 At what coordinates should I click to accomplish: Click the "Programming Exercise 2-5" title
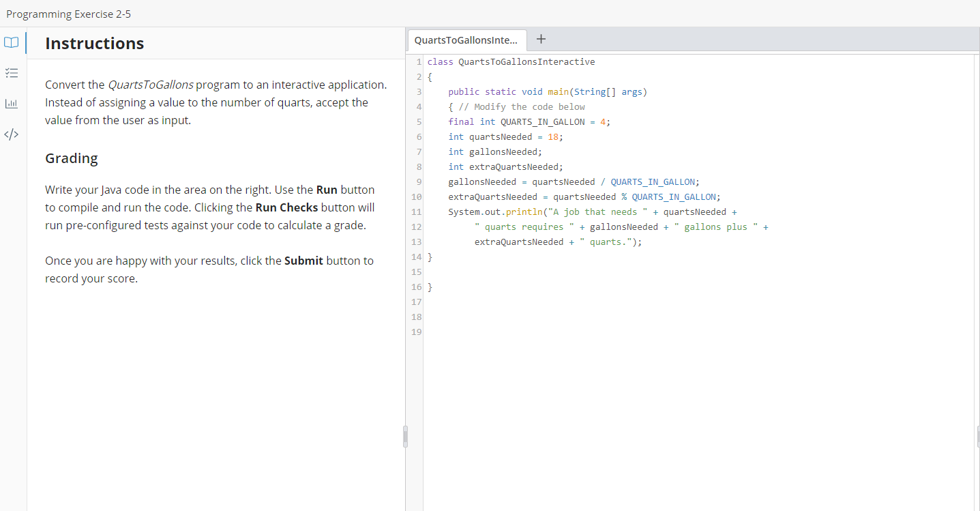[68, 14]
